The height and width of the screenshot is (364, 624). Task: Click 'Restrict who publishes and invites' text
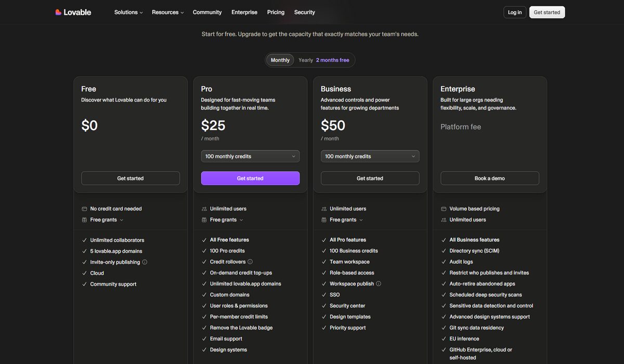click(489, 273)
